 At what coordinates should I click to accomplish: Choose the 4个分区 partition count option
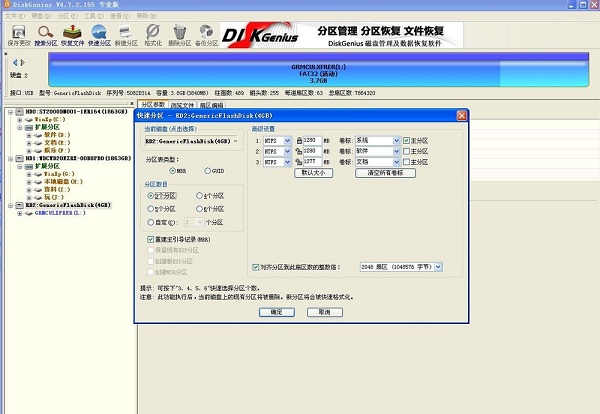pyautogui.click(x=200, y=196)
